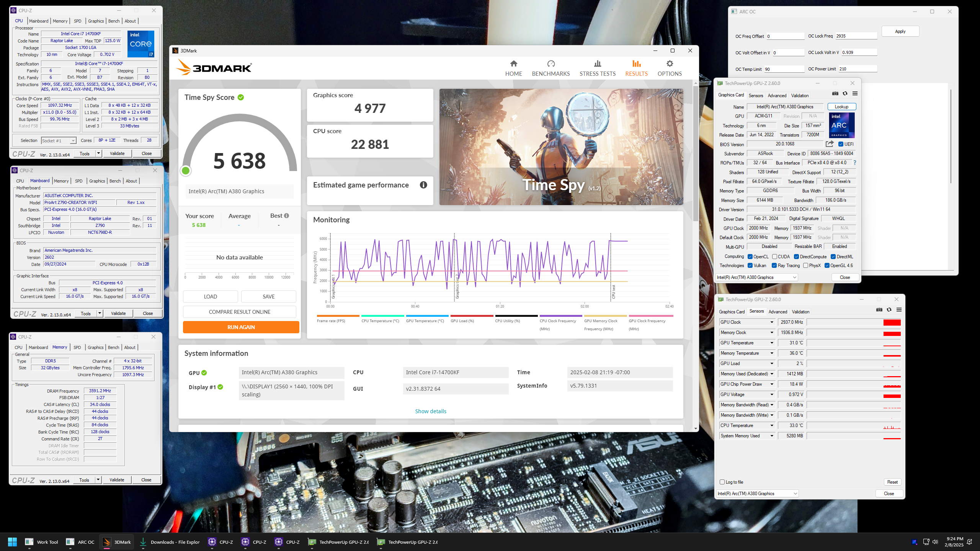The width and height of the screenshot is (980, 551).
Task: Open BENCHMARKS in 3DMark navigation
Action: [x=550, y=68]
